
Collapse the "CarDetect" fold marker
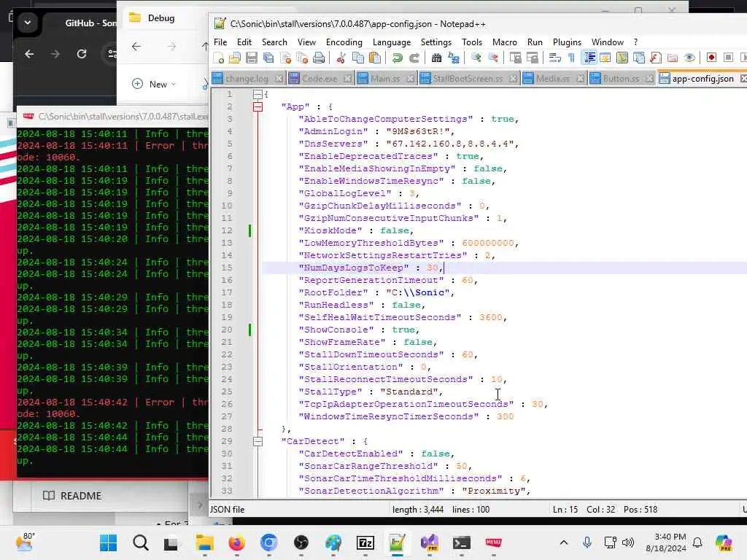click(258, 441)
